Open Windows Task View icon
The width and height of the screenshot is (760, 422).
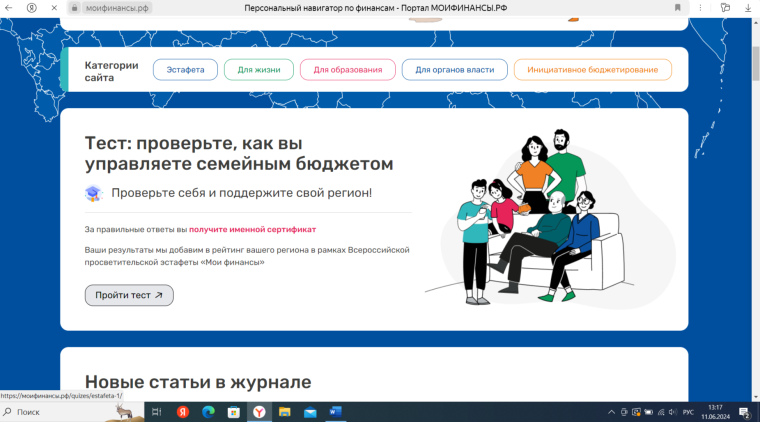(156, 412)
